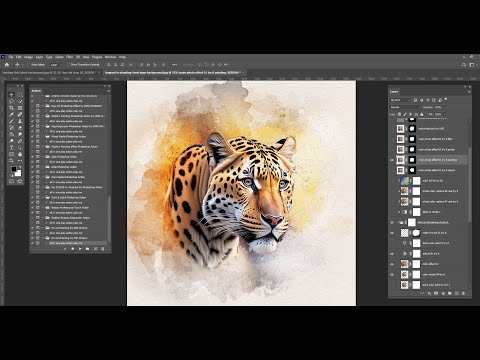Select the Crop tool
Screen dimensions: 480x360
11,108
